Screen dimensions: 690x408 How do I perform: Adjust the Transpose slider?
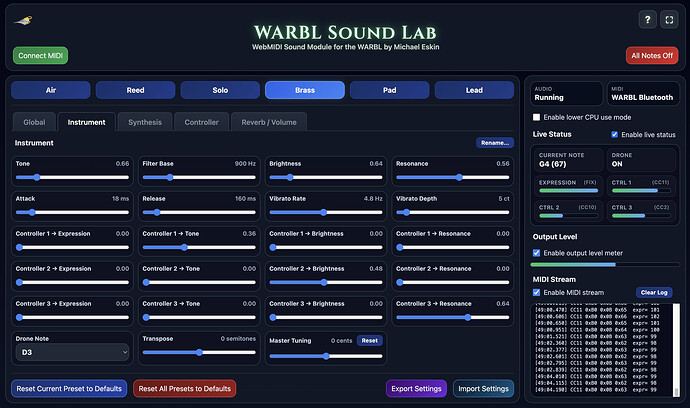click(199, 352)
